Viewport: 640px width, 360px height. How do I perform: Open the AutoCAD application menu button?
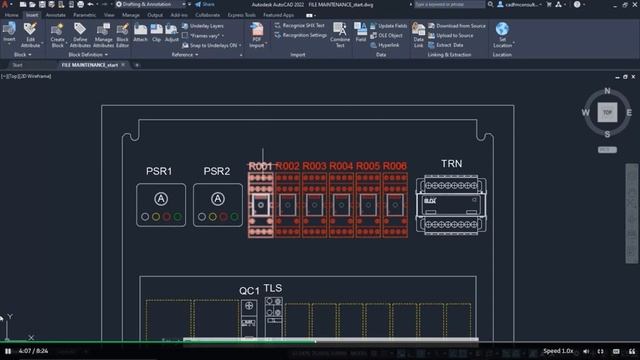pyautogui.click(x=6, y=4)
